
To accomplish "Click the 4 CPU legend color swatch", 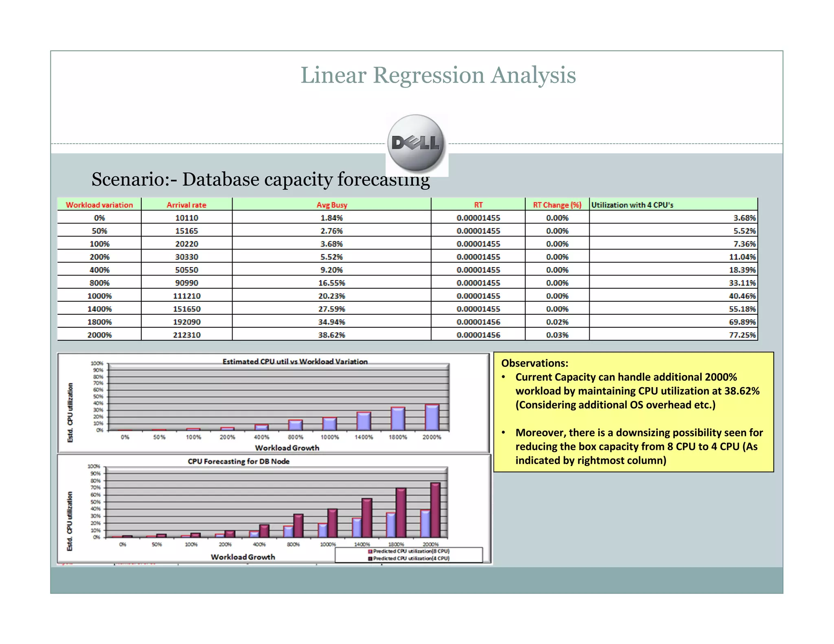I will 370,559.
